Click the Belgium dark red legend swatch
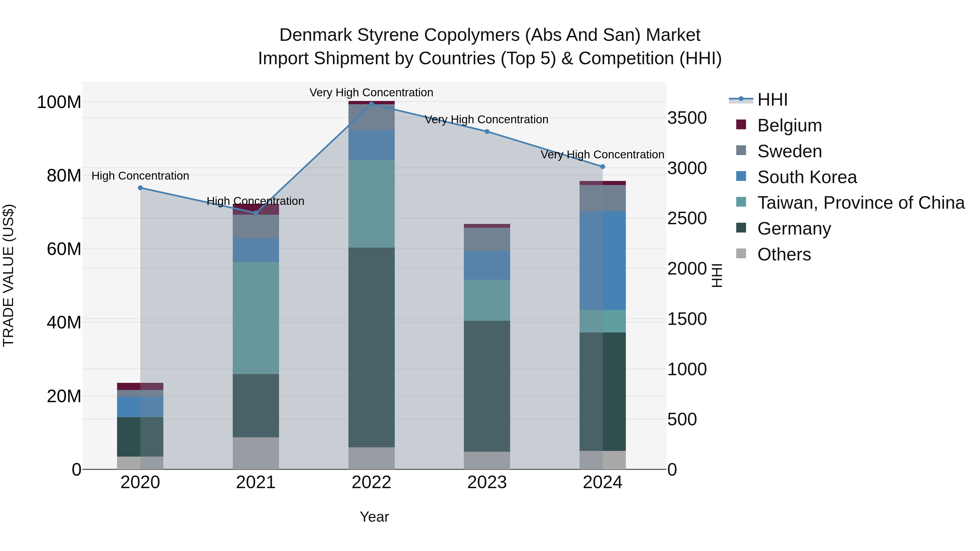980x551 pixels. (x=741, y=124)
